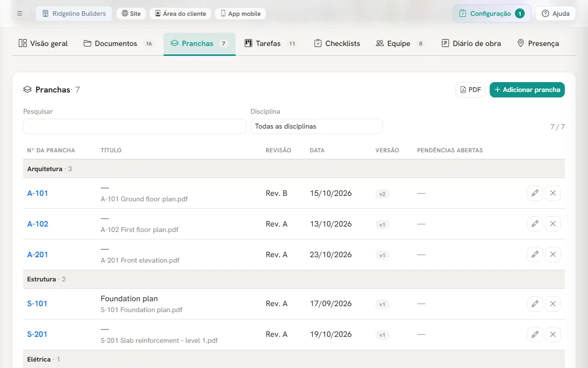Export the sheets list as PDF

click(x=470, y=90)
